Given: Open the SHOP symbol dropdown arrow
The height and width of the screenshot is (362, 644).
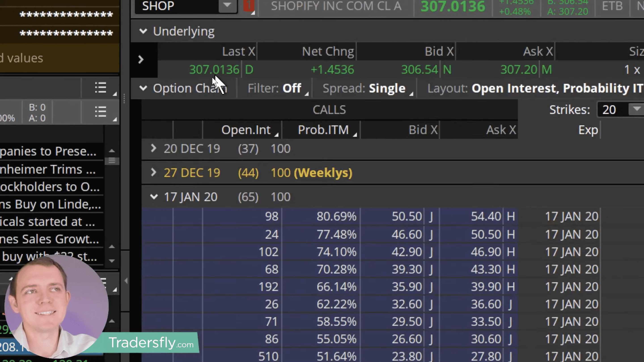Looking at the screenshot, I should click(x=227, y=6).
